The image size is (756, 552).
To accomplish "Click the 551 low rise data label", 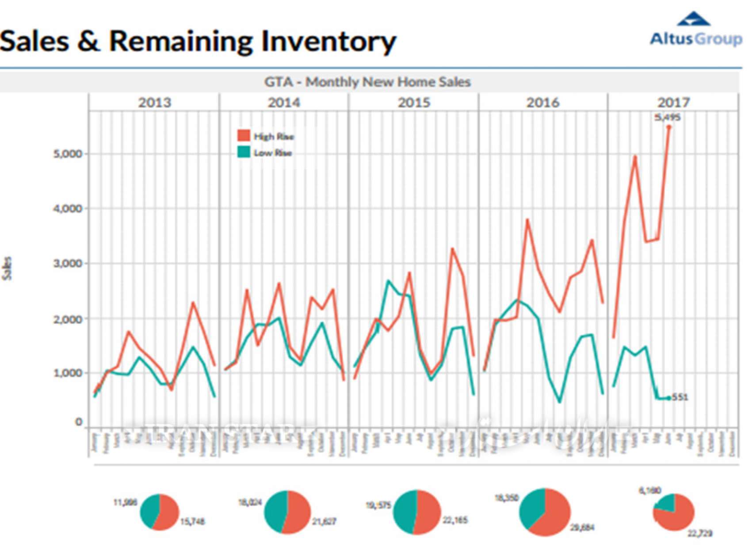I will (x=680, y=397).
